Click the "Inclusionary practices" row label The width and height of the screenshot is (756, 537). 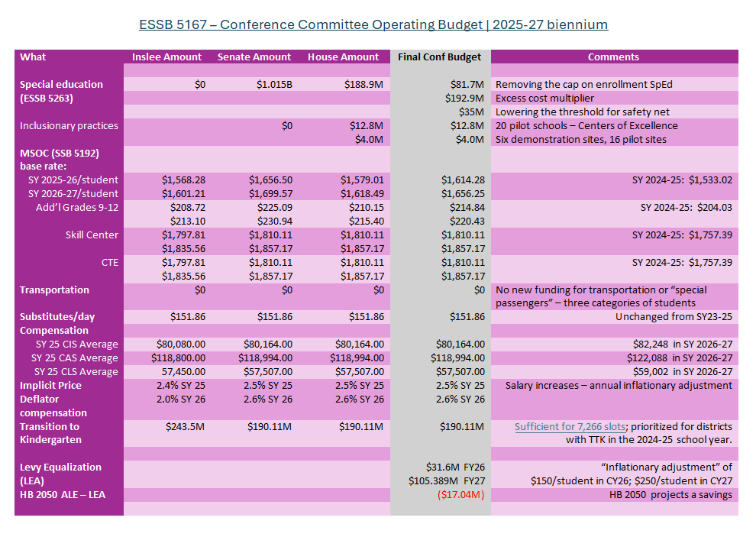point(69,125)
